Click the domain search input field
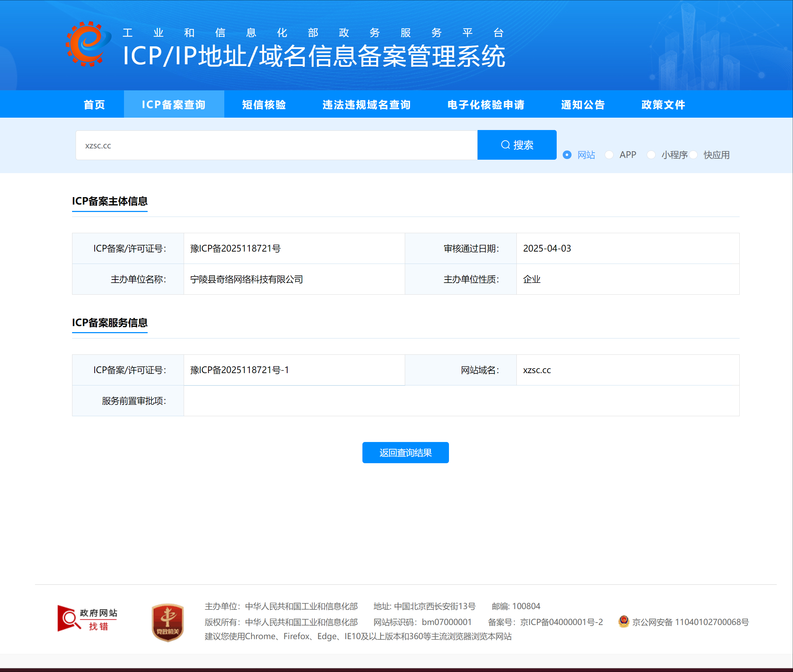This screenshot has height=672, width=793. (x=276, y=146)
